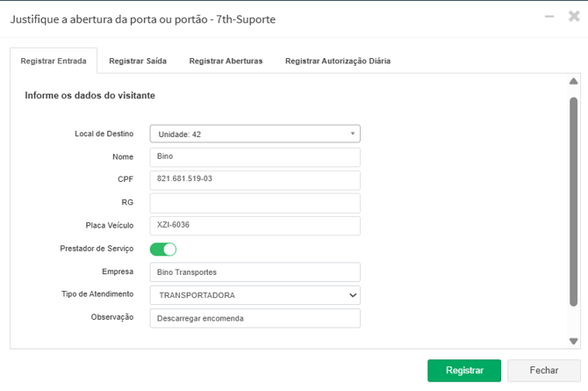
Task: Open the Registrar Aberturas tab
Action: pyautogui.click(x=226, y=62)
